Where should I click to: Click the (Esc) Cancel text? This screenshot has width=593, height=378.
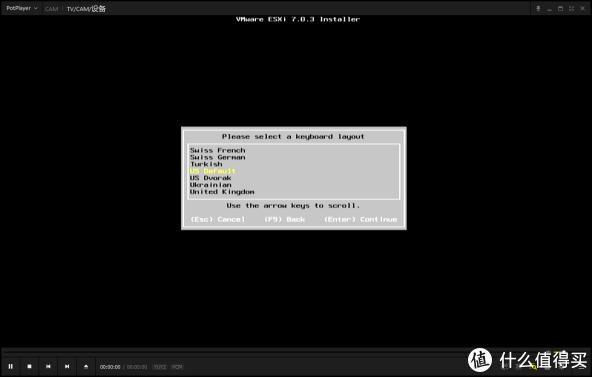[217, 219]
